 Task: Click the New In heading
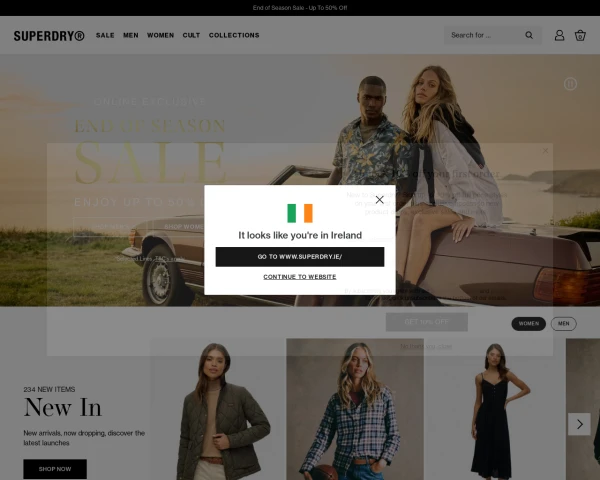click(x=62, y=407)
